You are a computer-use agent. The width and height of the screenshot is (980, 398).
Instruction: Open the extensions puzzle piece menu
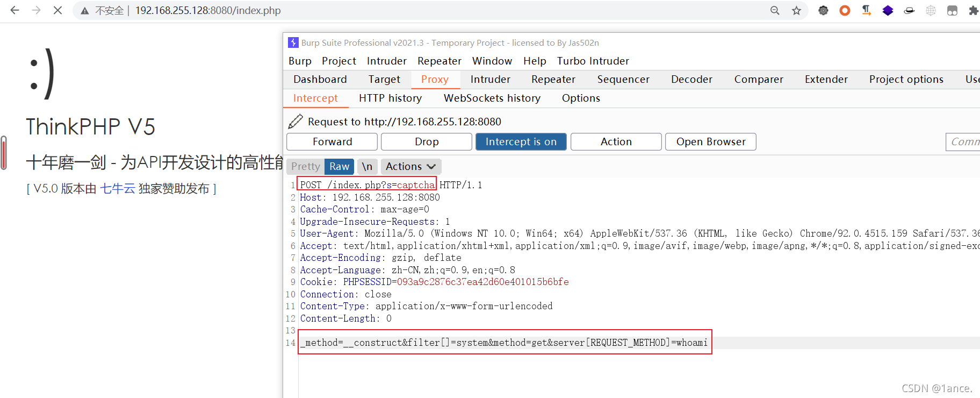974,10
